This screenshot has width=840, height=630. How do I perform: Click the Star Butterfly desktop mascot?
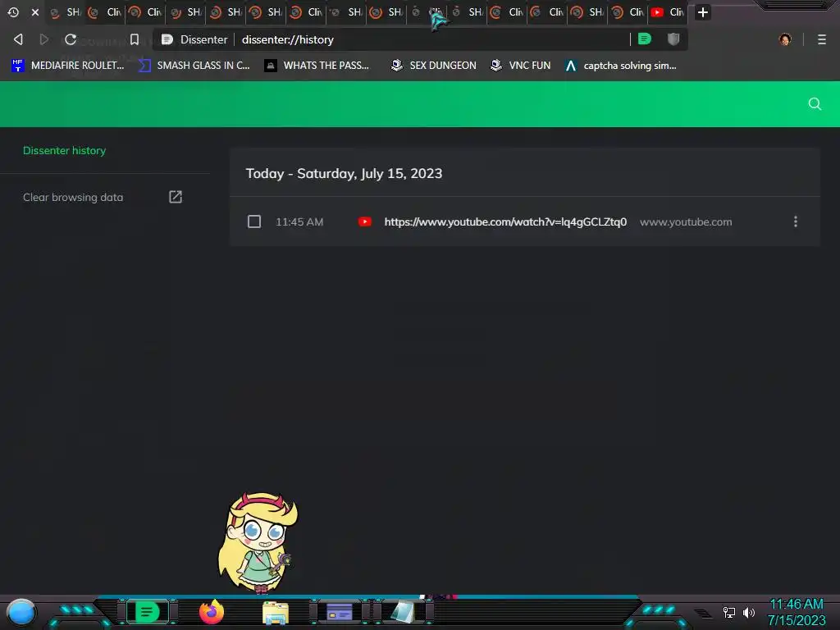[258, 542]
